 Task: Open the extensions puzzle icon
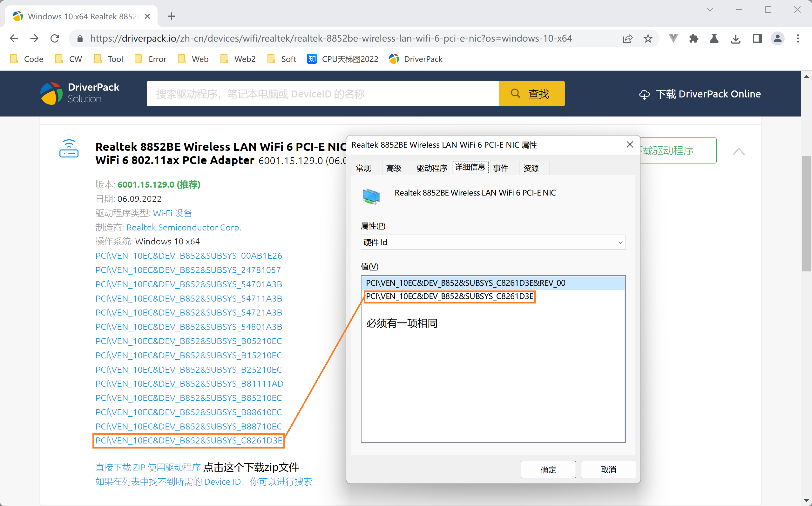point(694,38)
